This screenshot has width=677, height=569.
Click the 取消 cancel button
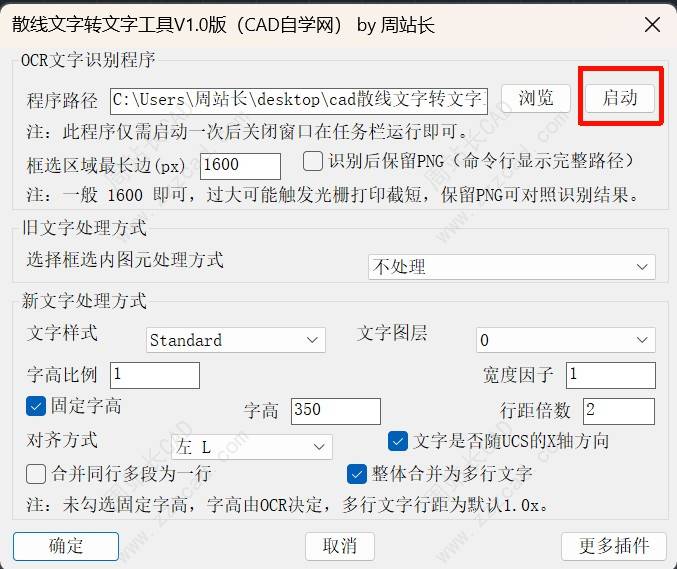click(x=340, y=546)
